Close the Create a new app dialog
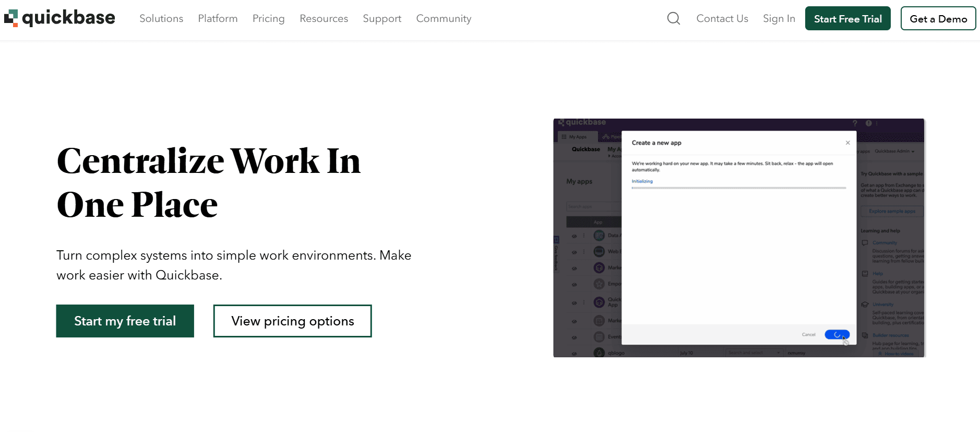Viewport: 980px width, 432px height. [x=847, y=143]
